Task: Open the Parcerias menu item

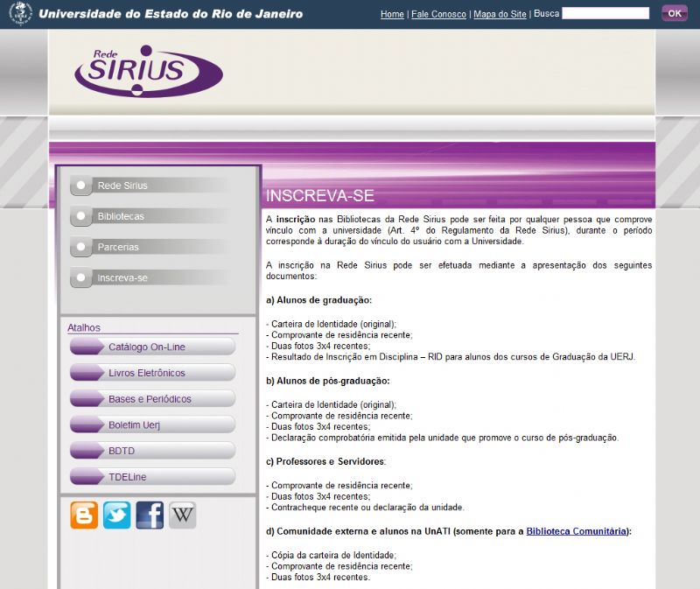Action: [x=150, y=247]
